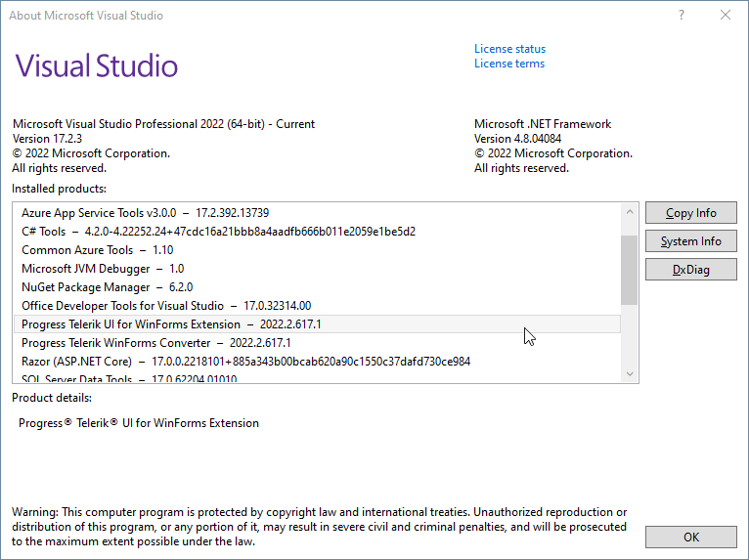The width and height of the screenshot is (749, 560).
Task: Close the About Microsoft Visual Studio dialog
Action: pos(726,16)
